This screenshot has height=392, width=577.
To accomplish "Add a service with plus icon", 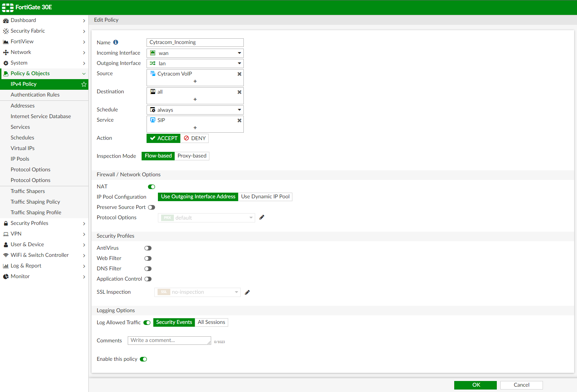I will 195,128.
